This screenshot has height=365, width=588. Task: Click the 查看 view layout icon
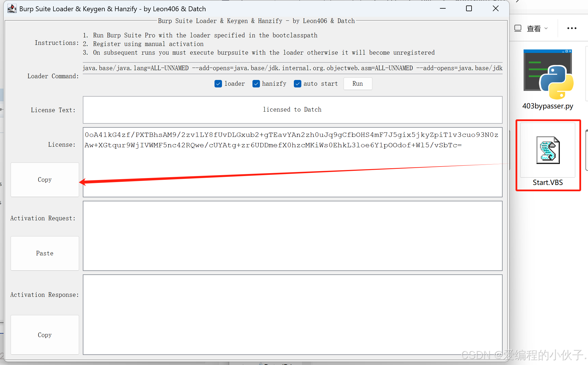(x=518, y=28)
